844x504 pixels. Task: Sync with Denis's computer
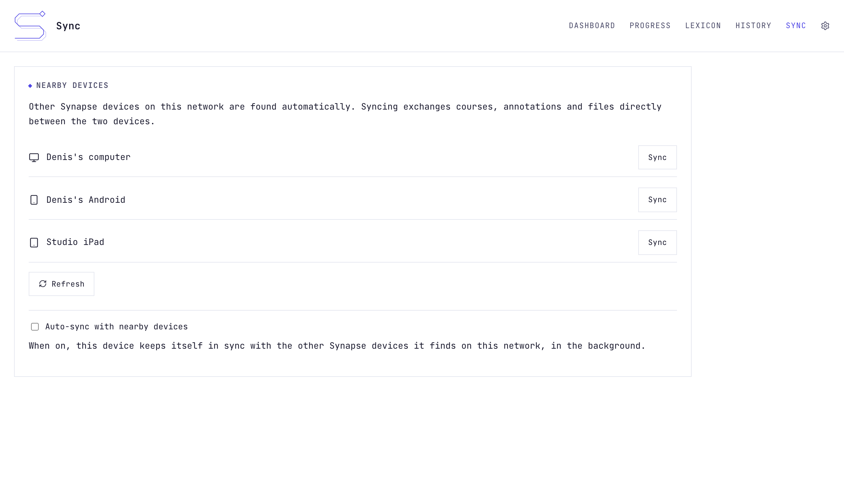657,158
